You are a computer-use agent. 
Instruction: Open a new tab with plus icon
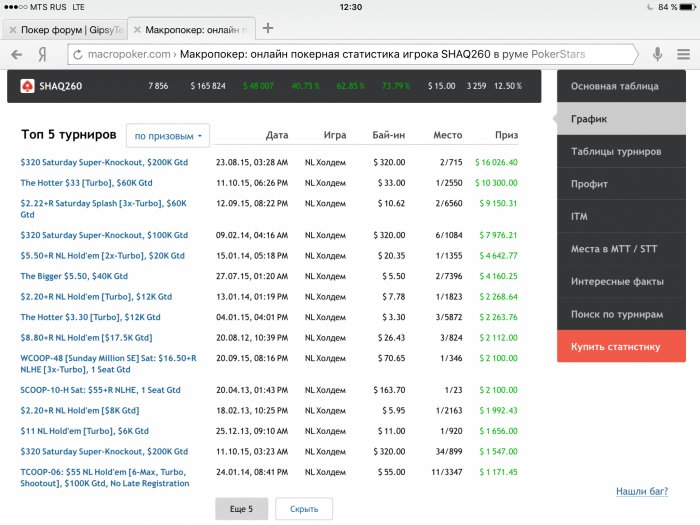tap(268, 28)
